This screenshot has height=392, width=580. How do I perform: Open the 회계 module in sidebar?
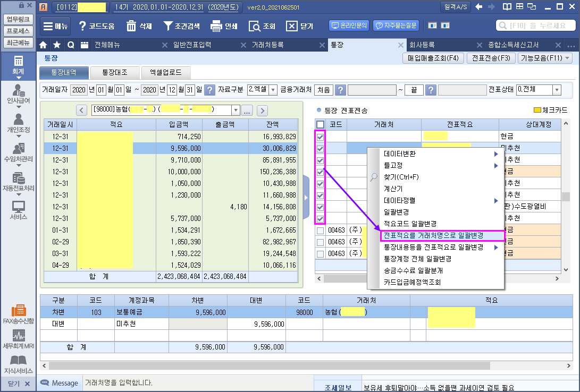coord(19,65)
